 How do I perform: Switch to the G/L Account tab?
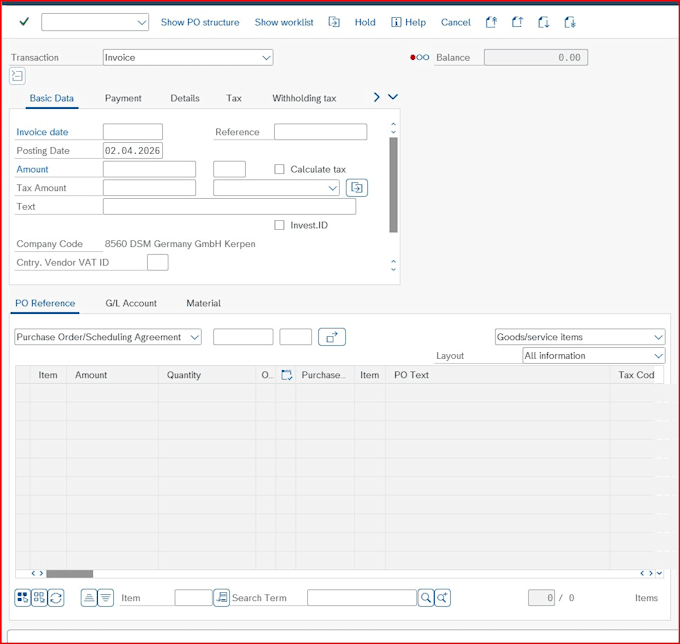click(131, 303)
